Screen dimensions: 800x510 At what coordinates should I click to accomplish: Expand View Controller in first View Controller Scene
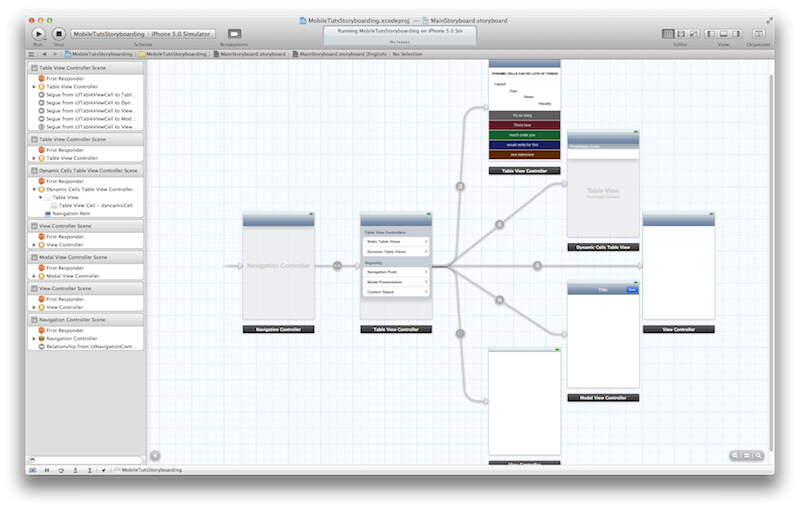pyautogui.click(x=34, y=245)
